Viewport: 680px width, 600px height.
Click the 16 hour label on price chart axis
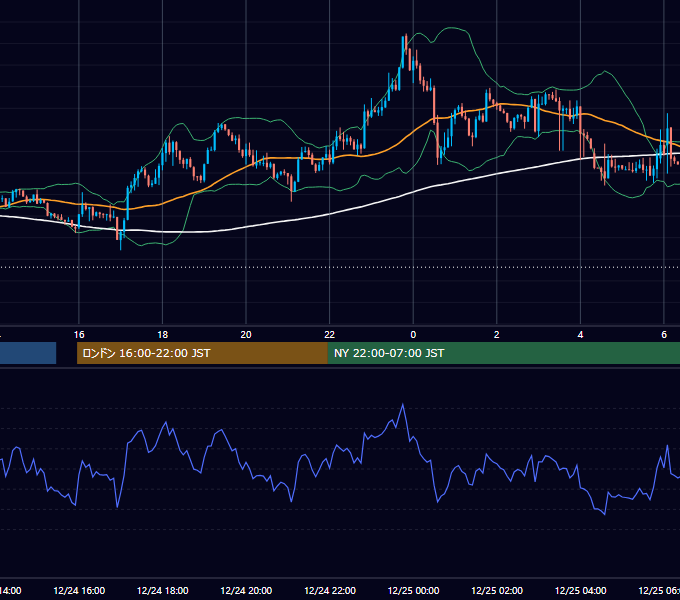pos(79,335)
